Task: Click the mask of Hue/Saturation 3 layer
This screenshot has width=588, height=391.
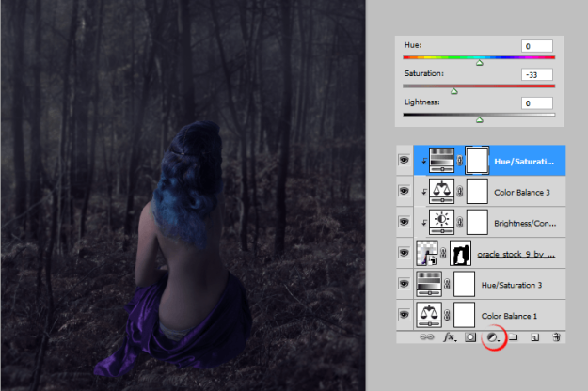Action: pos(464,284)
